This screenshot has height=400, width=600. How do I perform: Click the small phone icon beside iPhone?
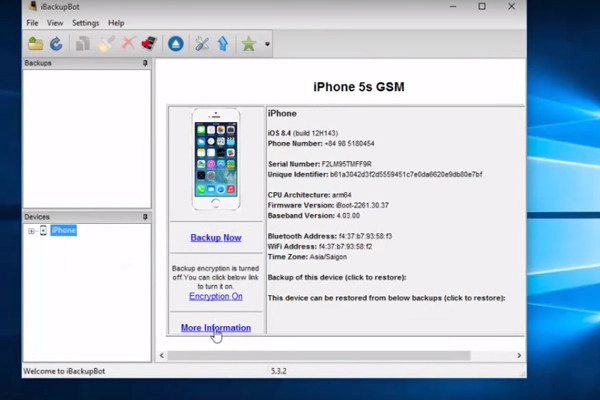click(x=43, y=230)
